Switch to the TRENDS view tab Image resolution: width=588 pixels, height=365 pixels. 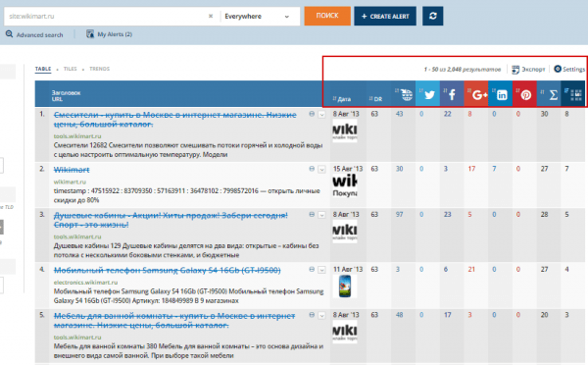[x=99, y=69]
